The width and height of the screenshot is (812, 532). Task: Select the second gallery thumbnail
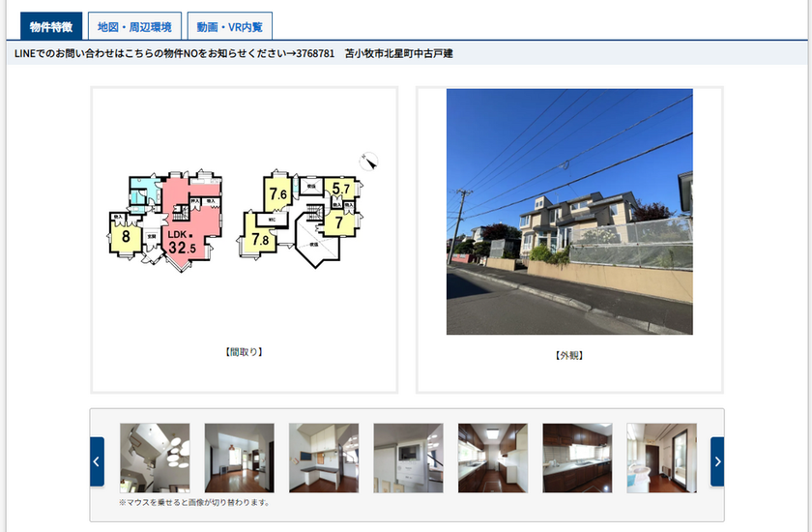coord(239,458)
